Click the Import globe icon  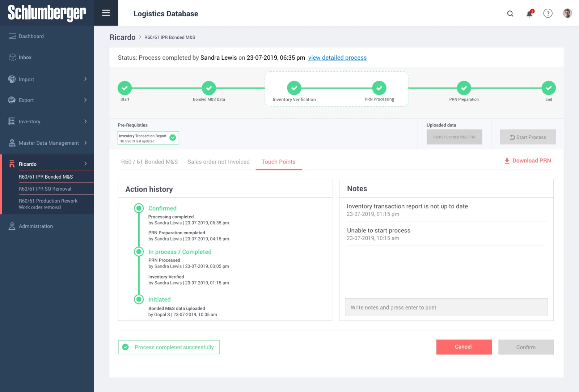[12, 79]
